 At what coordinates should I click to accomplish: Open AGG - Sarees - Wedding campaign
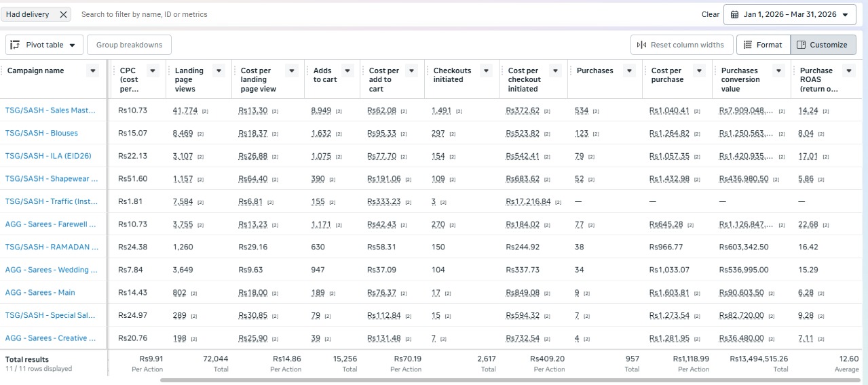point(51,270)
